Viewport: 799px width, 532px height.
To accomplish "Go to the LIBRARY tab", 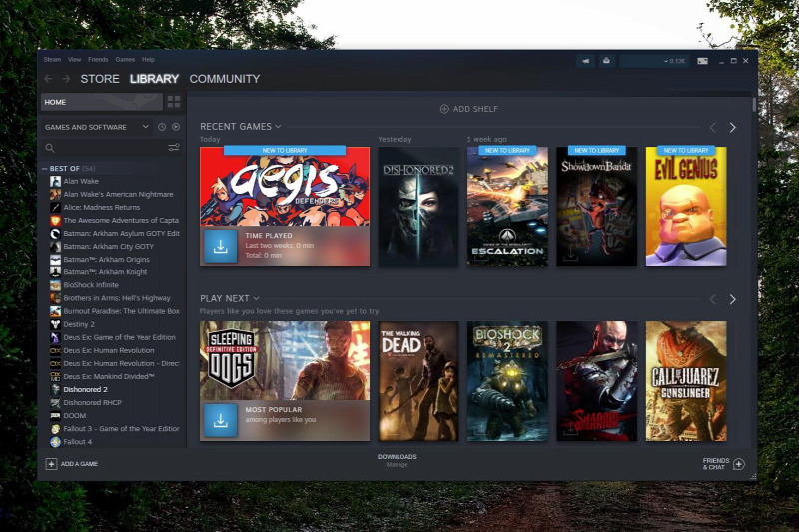I will 154,79.
